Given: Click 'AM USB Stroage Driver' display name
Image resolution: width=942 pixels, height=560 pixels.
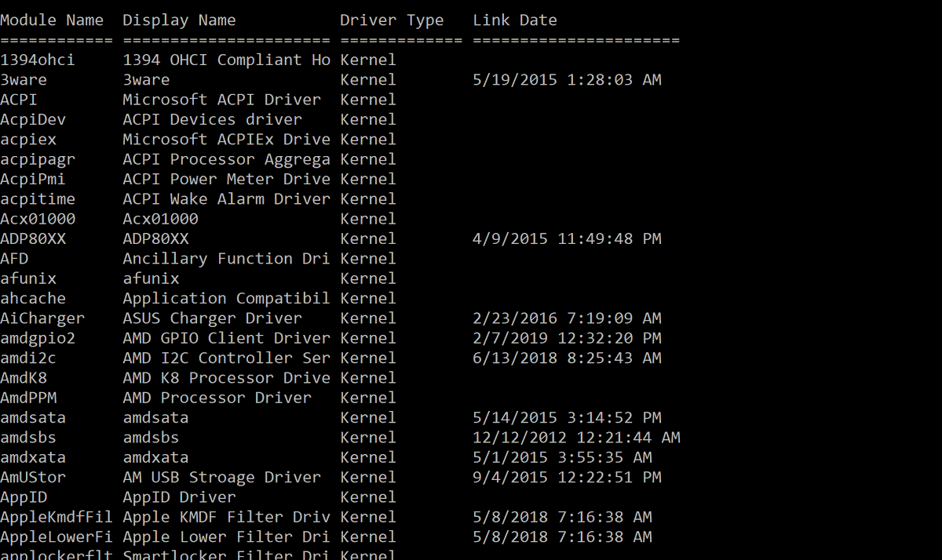Looking at the screenshot, I should pyautogui.click(x=221, y=477).
